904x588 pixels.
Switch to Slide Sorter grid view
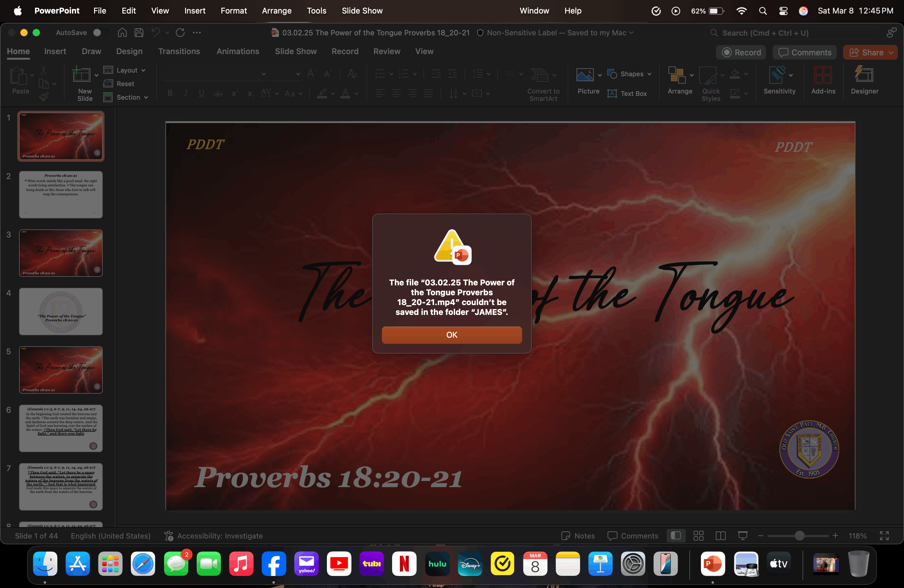[698, 536]
